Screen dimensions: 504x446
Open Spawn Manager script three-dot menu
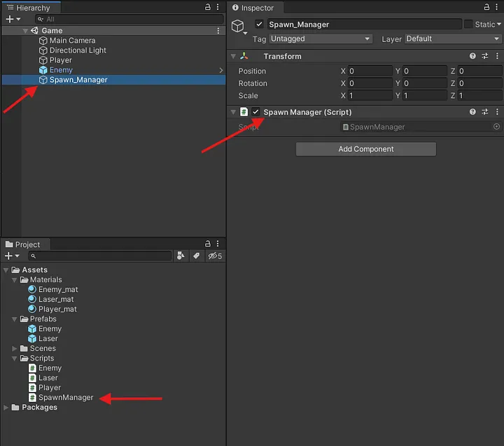[x=497, y=112]
